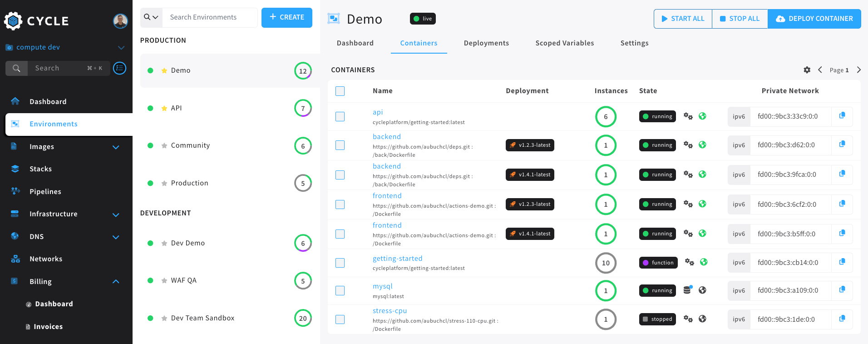Image resolution: width=868 pixels, height=344 pixels.
Task: Click the database icon in mysql row
Action: (x=688, y=290)
